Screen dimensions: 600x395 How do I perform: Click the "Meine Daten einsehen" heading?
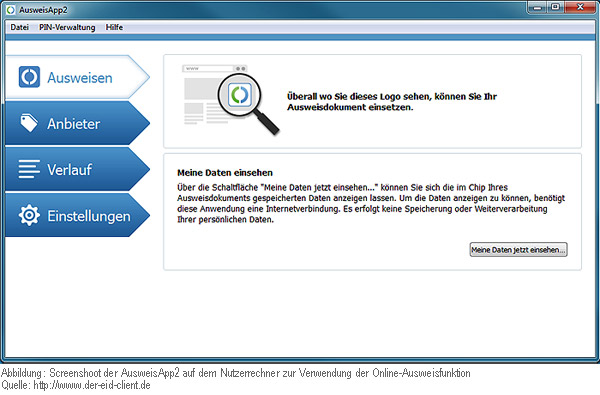pos(225,173)
